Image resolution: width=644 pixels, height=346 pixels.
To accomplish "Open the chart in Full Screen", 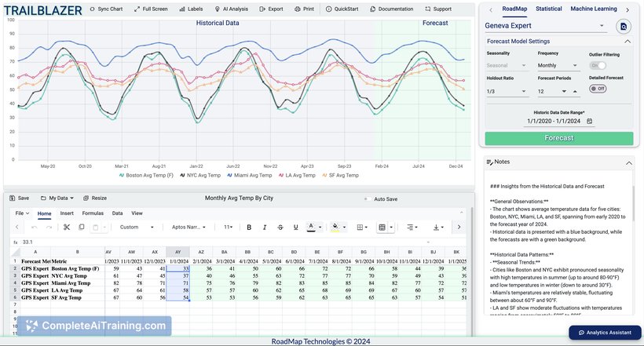I will 151,9.
